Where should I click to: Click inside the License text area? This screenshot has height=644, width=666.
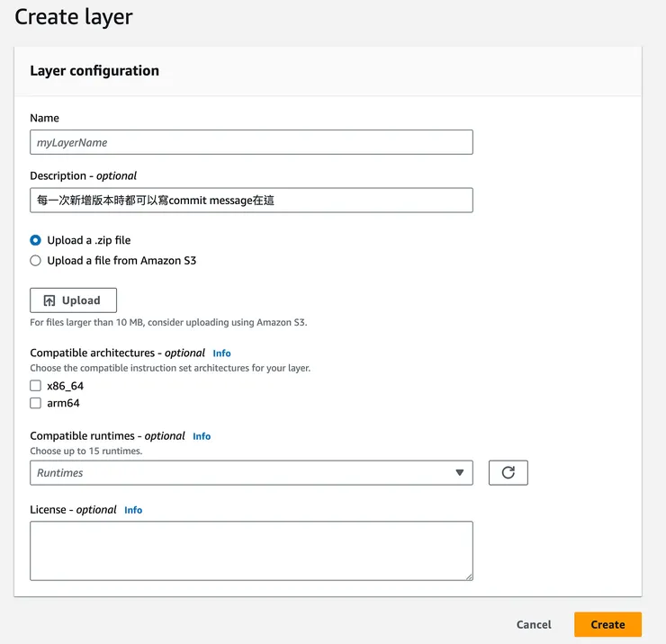click(251, 550)
